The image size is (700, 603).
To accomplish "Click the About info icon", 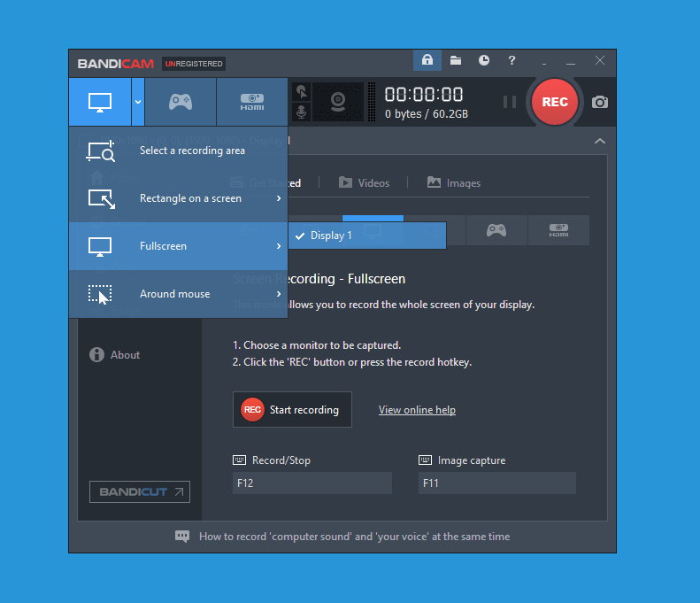I will (x=96, y=355).
